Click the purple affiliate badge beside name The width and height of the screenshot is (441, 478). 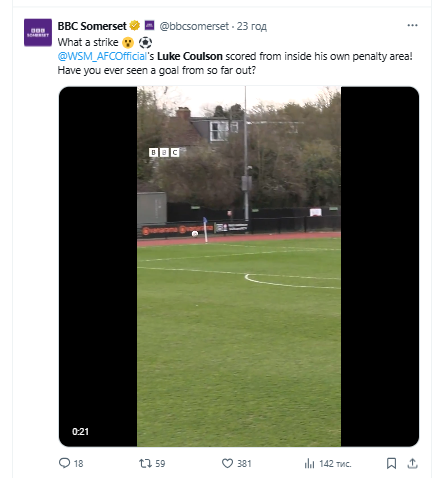149,25
